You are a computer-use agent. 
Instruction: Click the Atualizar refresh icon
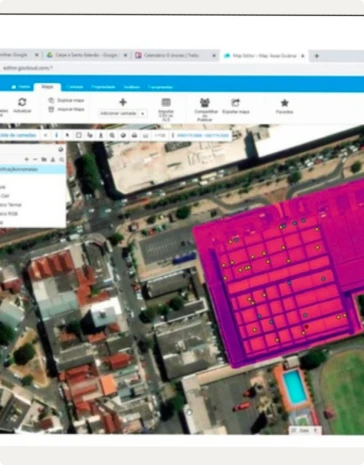click(x=22, y=102)
